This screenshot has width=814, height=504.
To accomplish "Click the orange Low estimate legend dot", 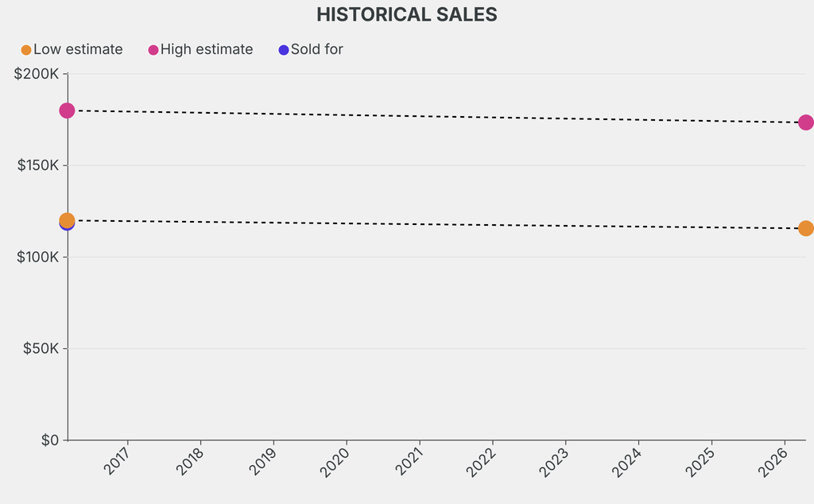I will (x=26, y=50).
